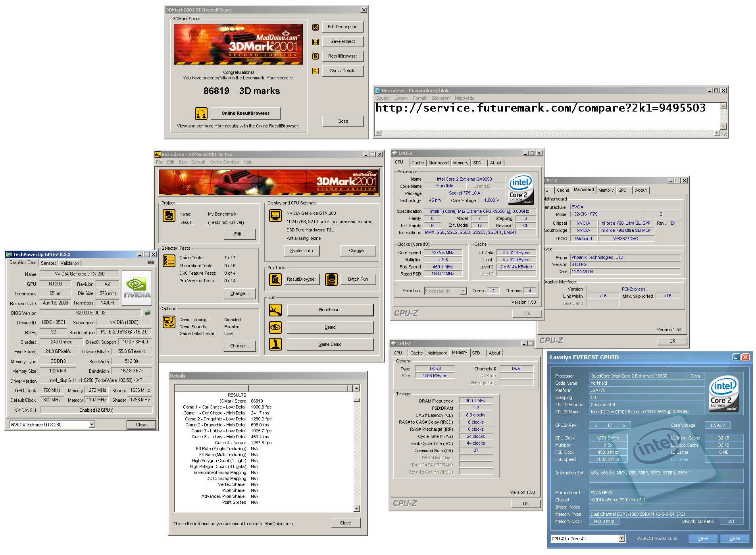Click the Benchmark run icon

(275, 310)
